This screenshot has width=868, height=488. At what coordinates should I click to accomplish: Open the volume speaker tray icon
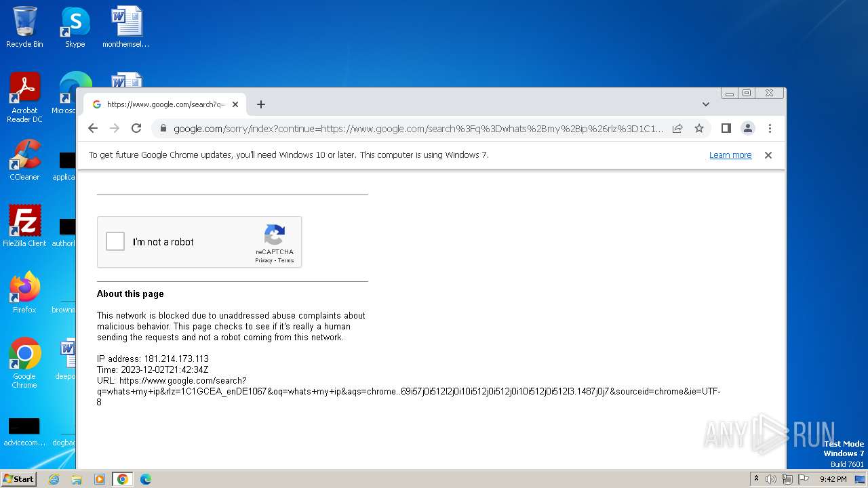771,479
